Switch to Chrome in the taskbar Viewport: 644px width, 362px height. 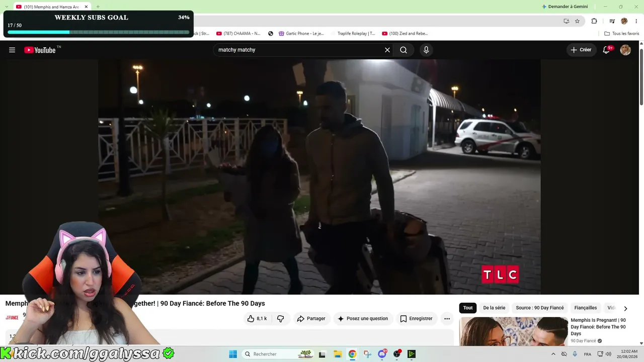[352, 354]
